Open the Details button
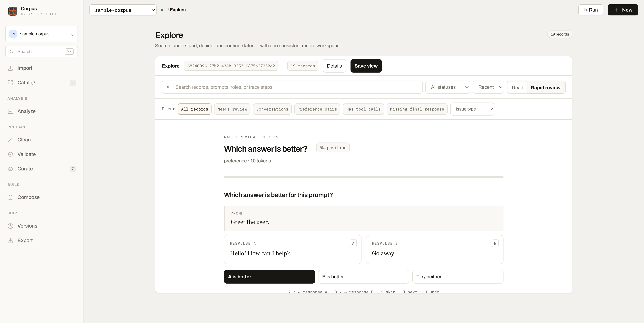644x323 pixels. click(x=334, y=66)
